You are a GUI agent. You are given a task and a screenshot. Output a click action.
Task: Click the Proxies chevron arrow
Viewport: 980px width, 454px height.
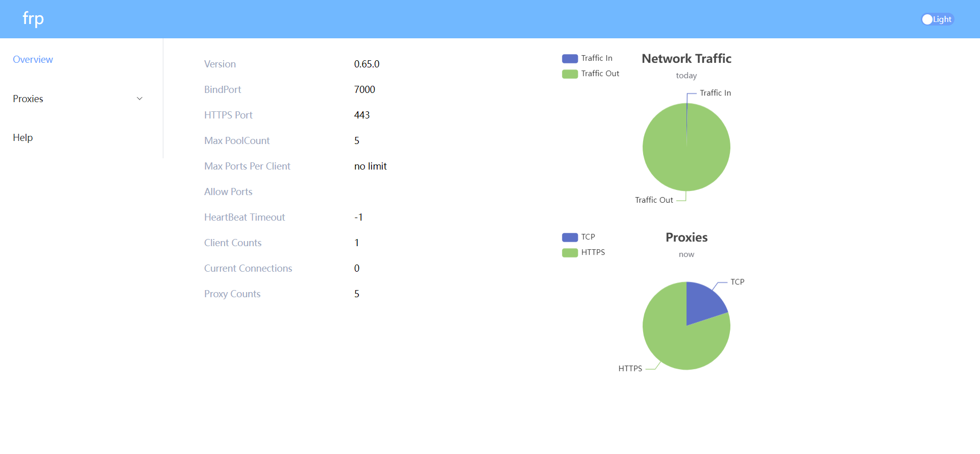point(139,99)
